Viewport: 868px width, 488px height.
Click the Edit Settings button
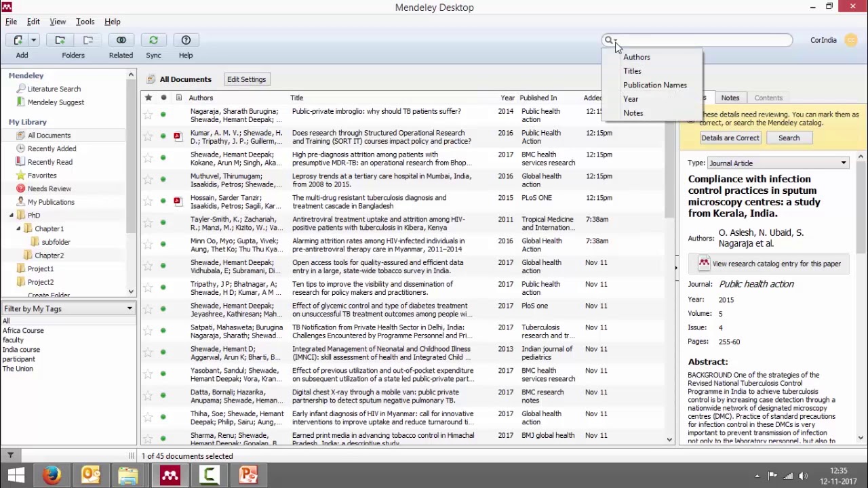[246, 79]
